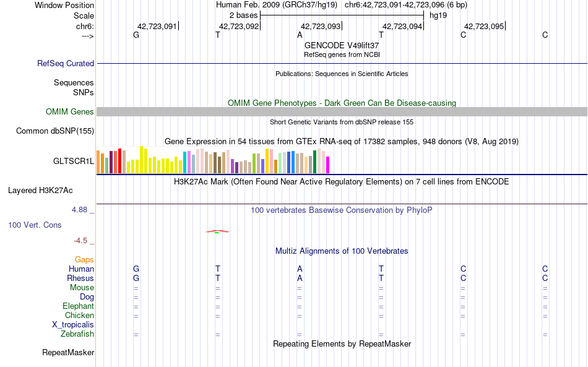Screen dimensions: 588x367
Task: Select the Elephant species label
Action: (78, 306)
